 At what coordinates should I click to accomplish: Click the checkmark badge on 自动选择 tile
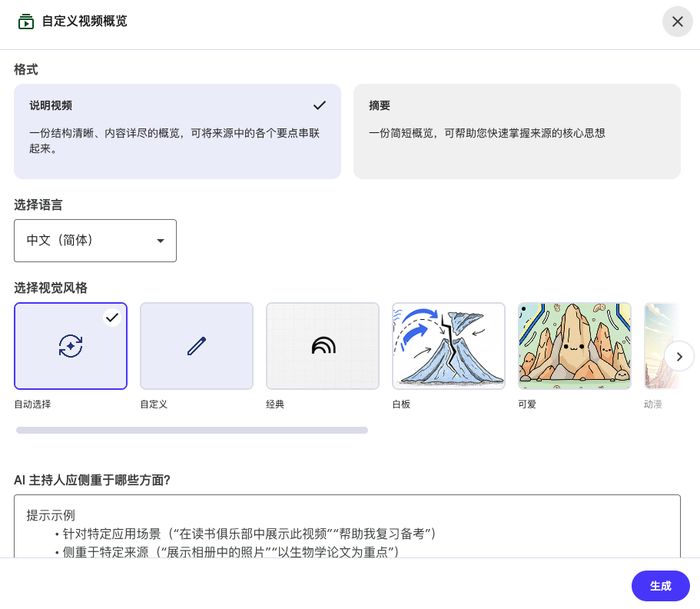pyautogui.click(x=112, y=318)
